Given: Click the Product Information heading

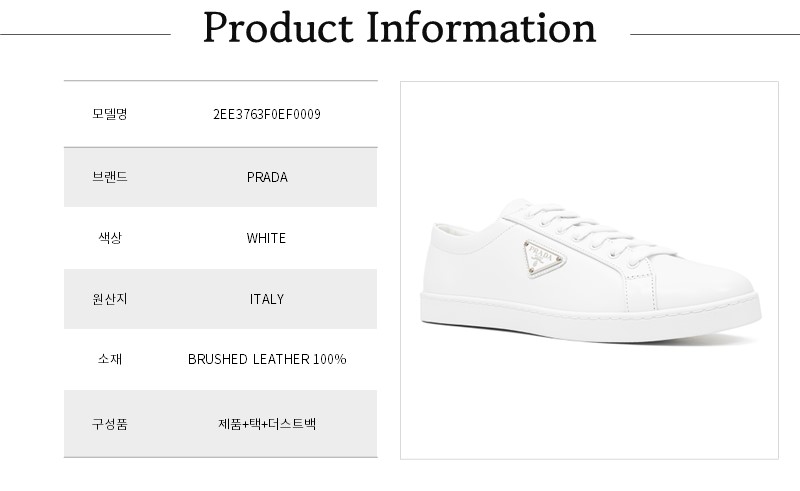Looking at the screenshot, I should pos(399,28).
